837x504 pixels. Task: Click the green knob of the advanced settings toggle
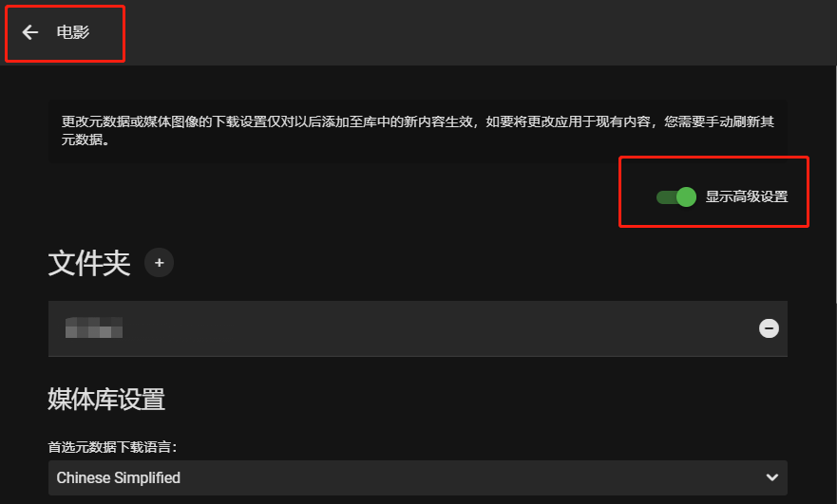coord(687,196)
